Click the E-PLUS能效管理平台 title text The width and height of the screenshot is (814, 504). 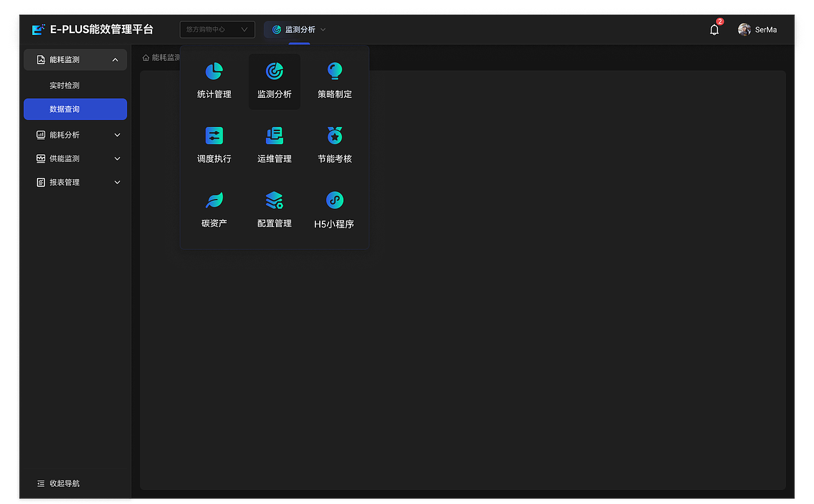pos(102,29)
